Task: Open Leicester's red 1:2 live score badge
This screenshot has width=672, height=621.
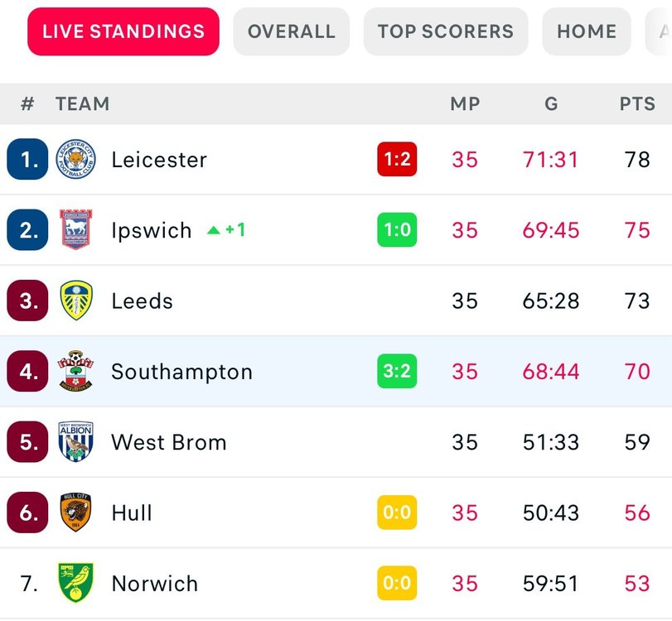Action: coord(397,159)
